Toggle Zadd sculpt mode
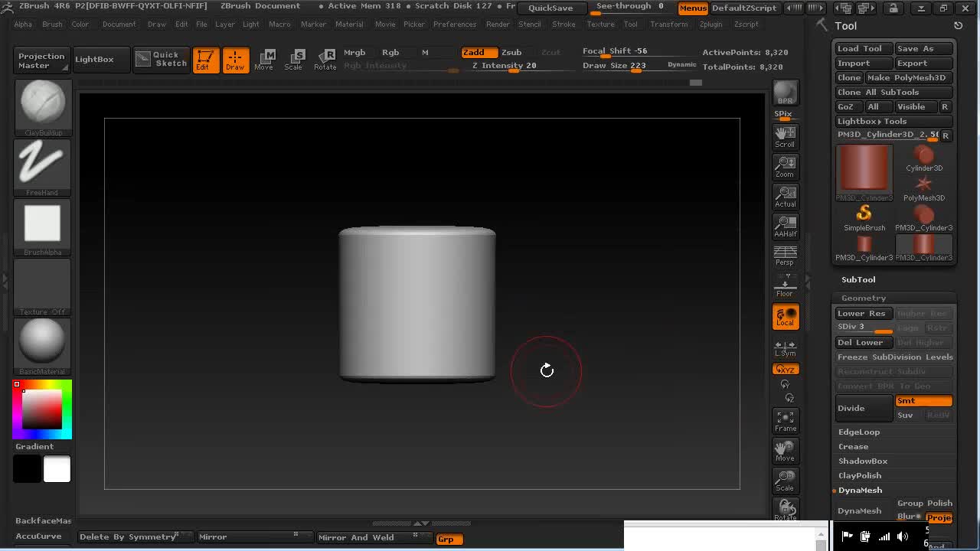The image size is (980, 551). (x=479, y=52)
